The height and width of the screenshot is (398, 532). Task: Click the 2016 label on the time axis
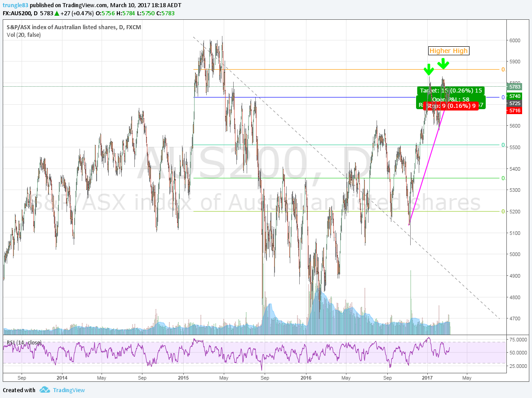click(x=306, y=378)
